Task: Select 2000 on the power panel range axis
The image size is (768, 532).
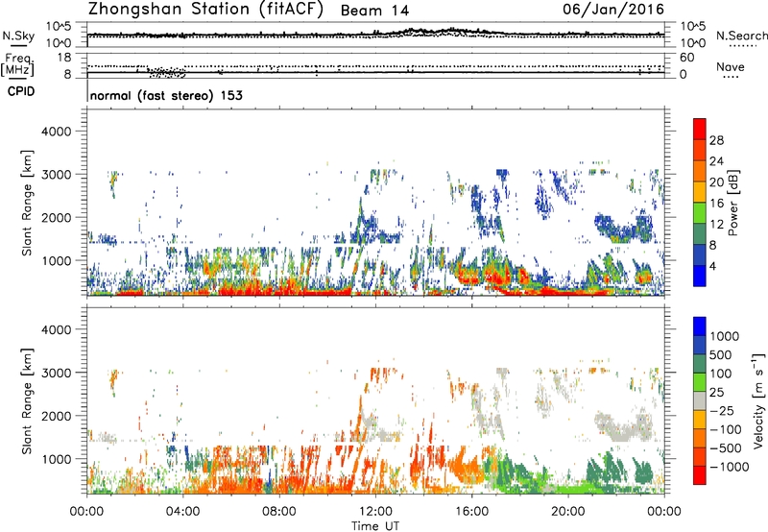Action: tap(57, 217)
